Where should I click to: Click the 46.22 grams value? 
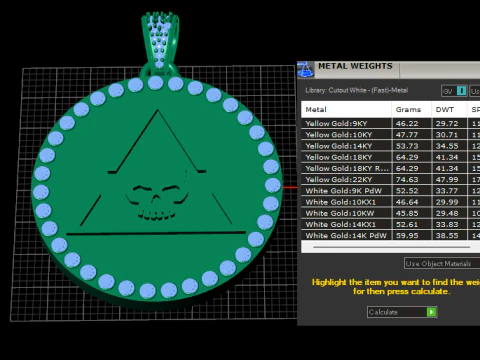[407, 124]
